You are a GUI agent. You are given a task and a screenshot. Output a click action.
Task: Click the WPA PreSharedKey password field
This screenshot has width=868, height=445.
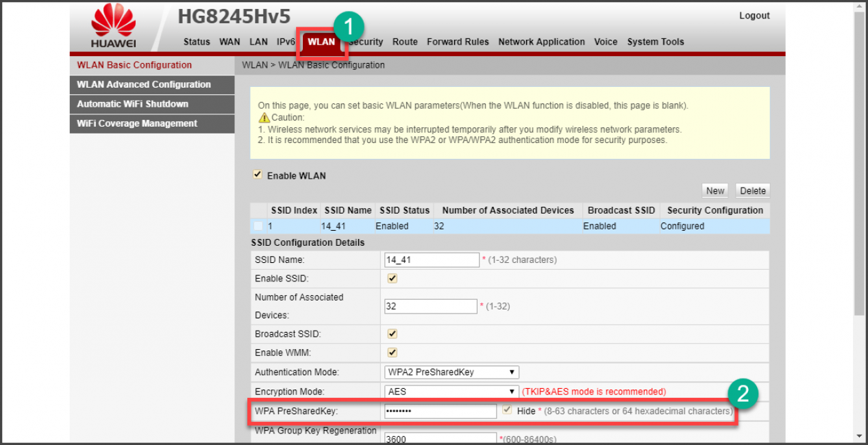click(x=440, y=411)
